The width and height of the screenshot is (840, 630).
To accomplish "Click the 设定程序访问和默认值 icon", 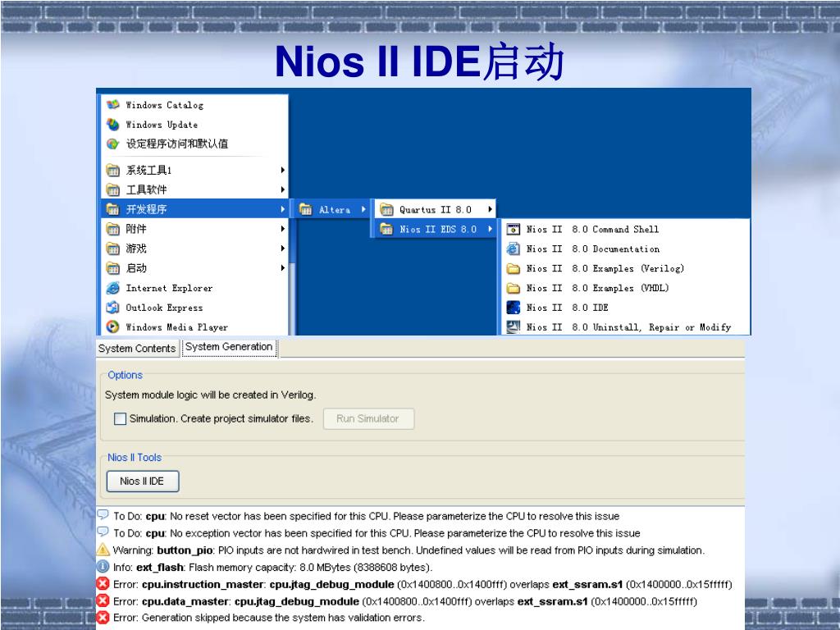I will coord(112,144).
